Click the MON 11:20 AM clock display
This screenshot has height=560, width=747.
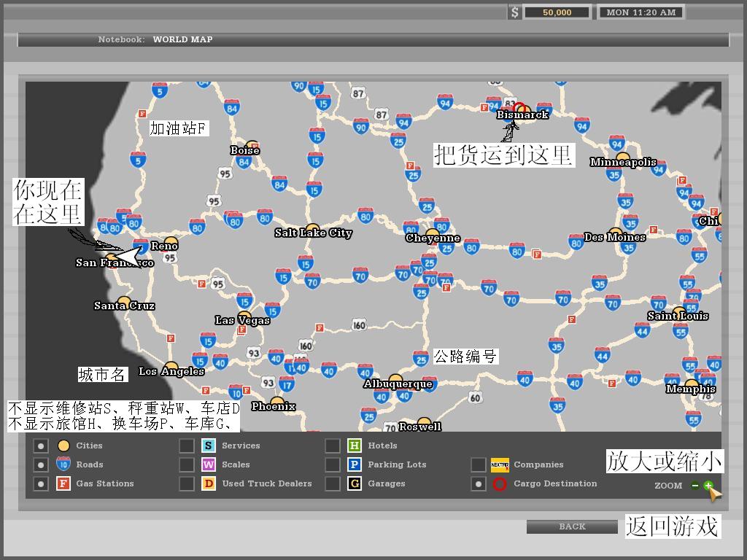point(640,12)
